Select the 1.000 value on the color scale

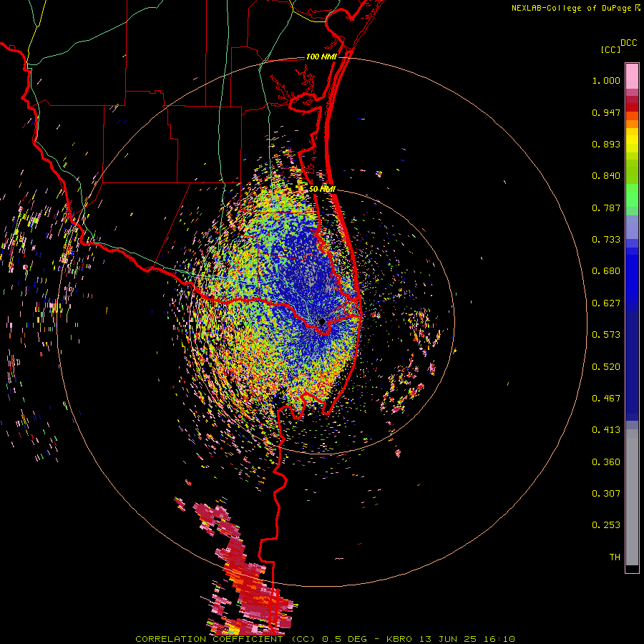point(606,80)
